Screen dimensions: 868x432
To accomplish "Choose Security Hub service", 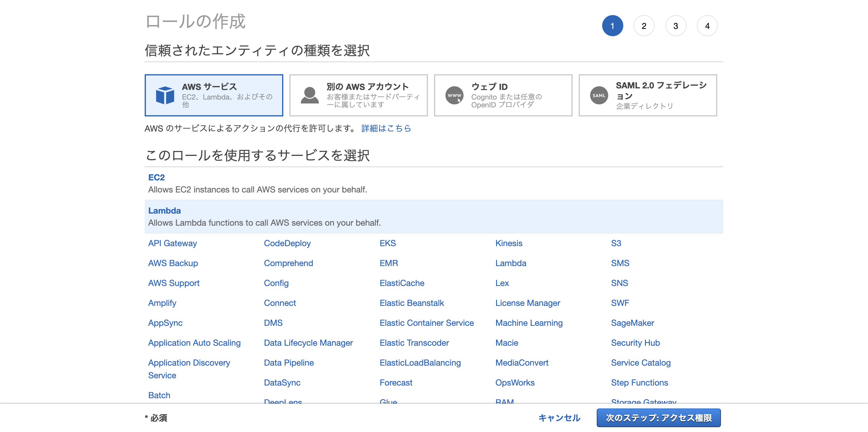I will (636, 343).
